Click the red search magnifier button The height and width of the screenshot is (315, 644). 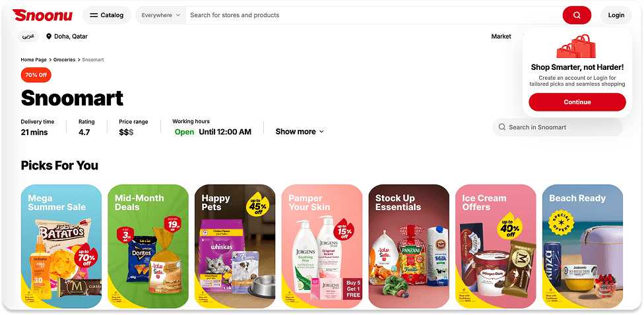pos(577,15)
